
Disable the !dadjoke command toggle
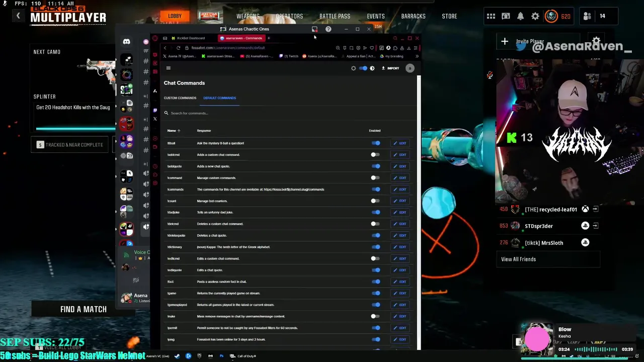click(376, 212)
